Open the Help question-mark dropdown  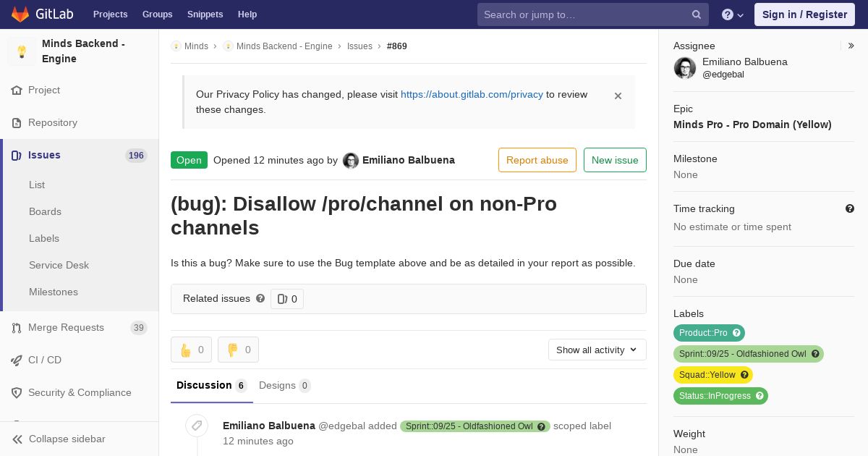click(733, 14)
